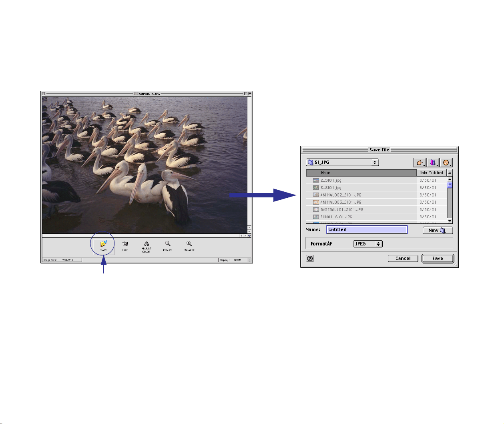Select the Crop tool
Screen dimensions: 504x424
pos(125,246)
